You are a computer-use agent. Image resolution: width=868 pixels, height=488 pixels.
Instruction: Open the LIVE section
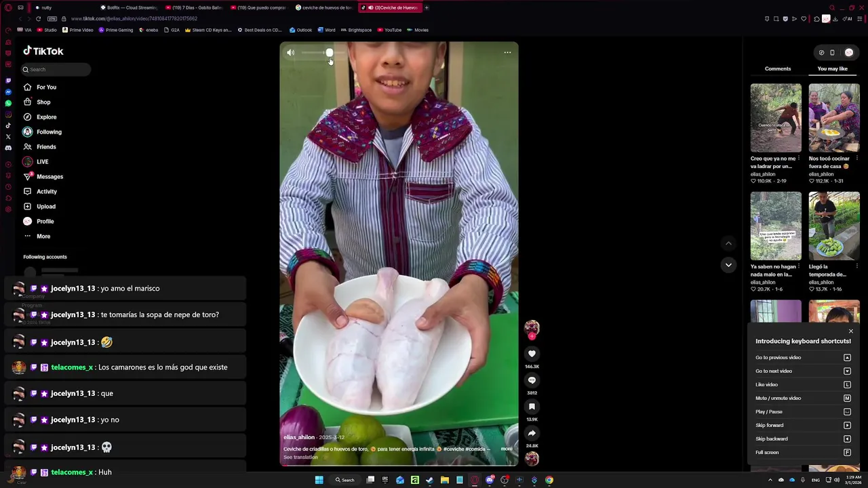(35, 162)
